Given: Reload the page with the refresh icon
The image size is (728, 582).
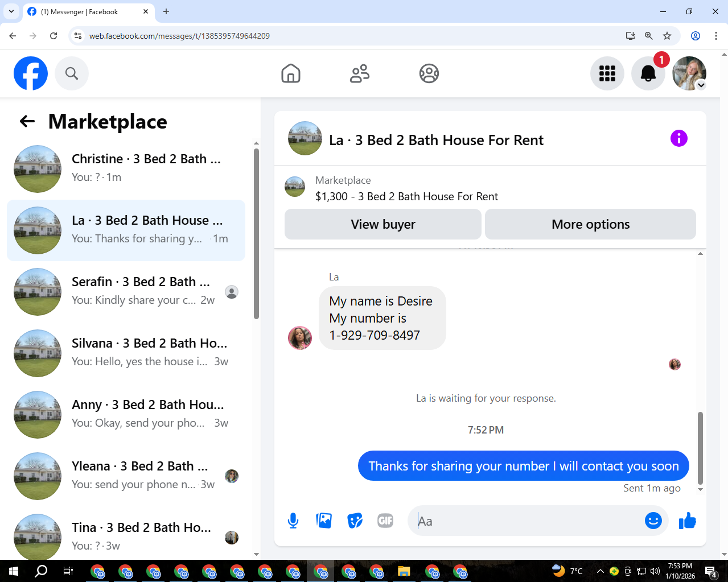Looking at the screenshot, I should coord(54,36).
